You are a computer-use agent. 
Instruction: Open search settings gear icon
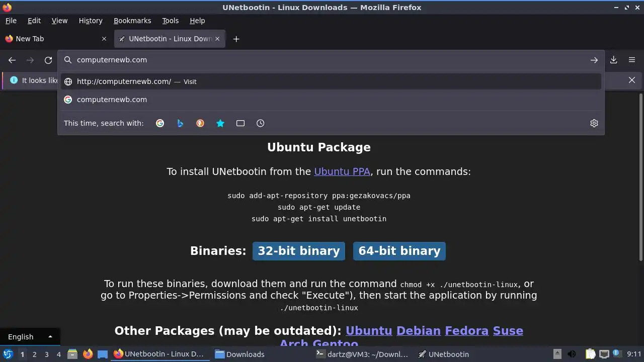pyautogui.click(x=594, y=123)
